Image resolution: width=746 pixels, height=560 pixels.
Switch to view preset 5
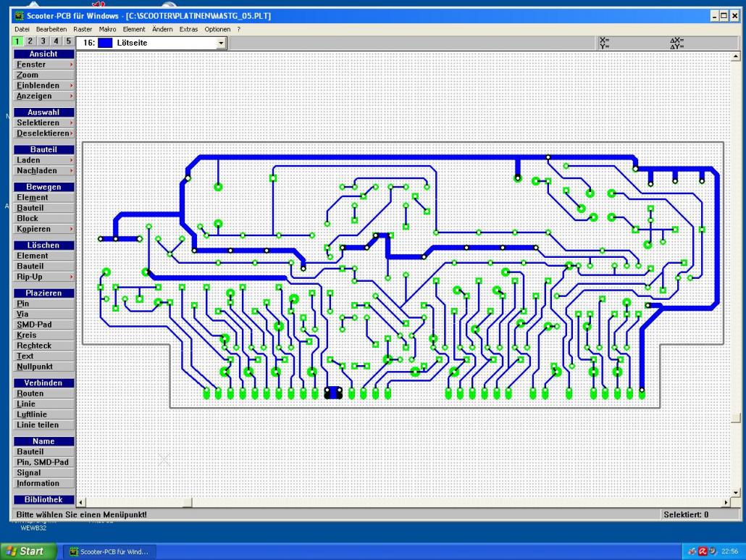pos(68,42)
